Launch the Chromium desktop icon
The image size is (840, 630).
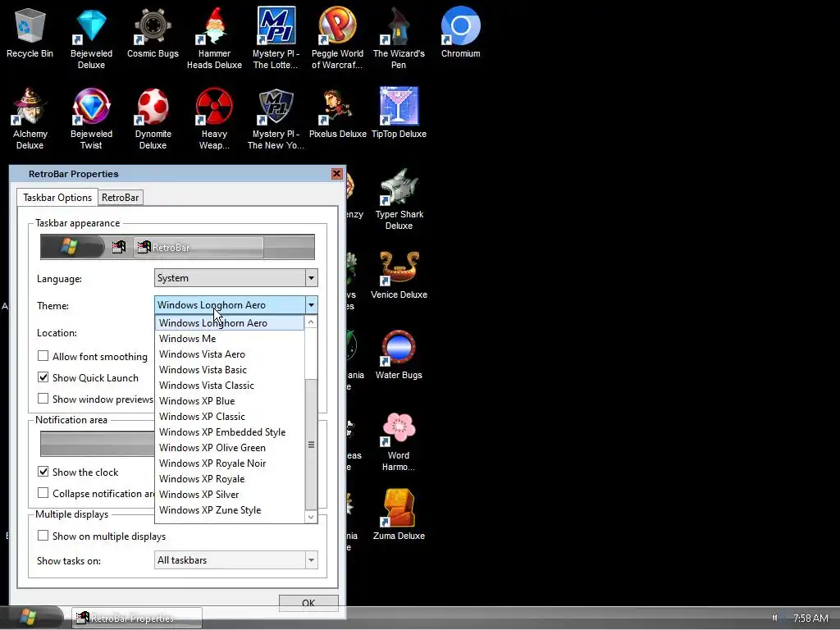[x=461, y=33]
